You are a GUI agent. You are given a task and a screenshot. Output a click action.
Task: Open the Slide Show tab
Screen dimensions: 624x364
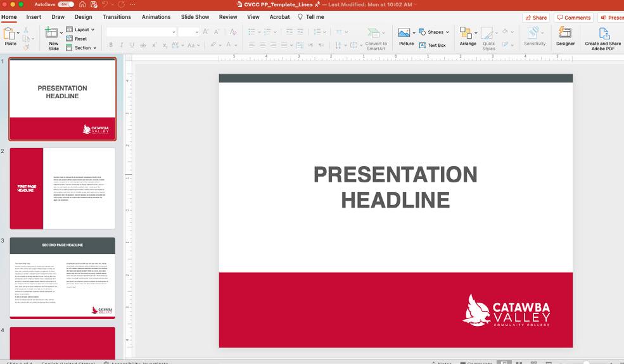point(195,17)
